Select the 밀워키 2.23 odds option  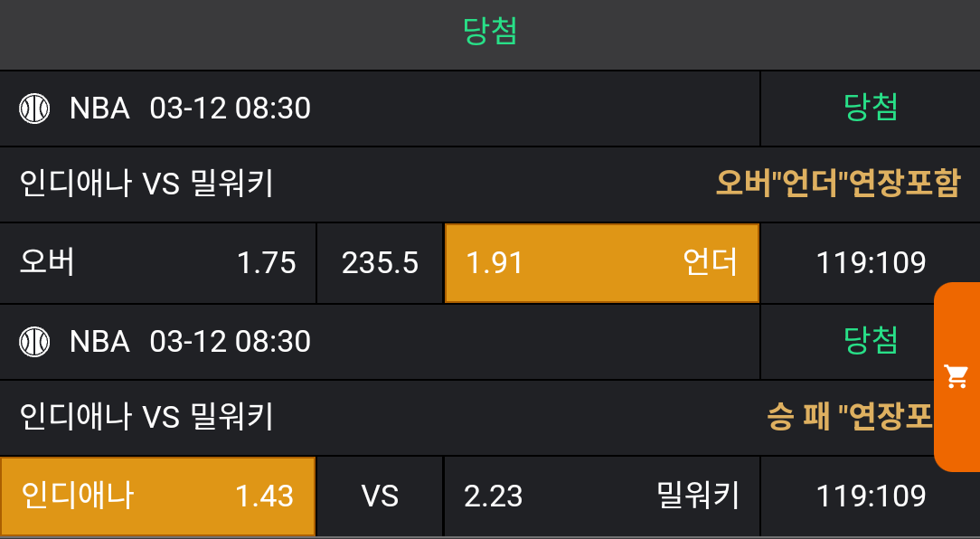click(x=601, y=496)
